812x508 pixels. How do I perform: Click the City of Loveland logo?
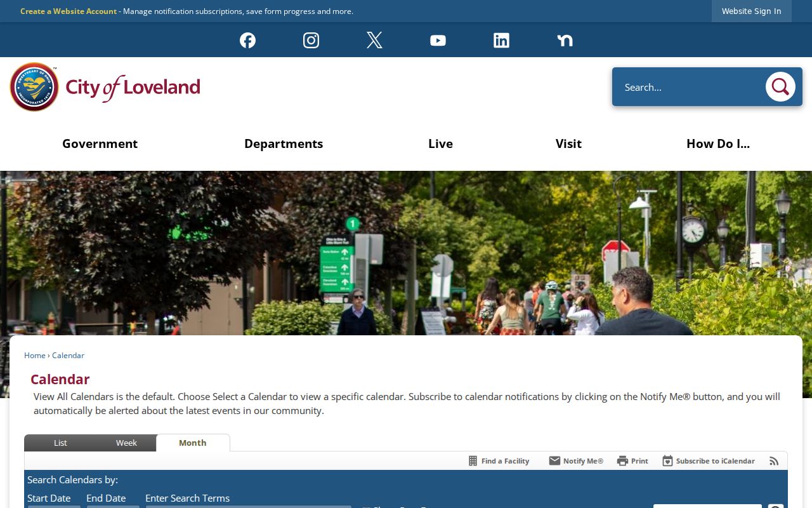[x=105, y=87]
